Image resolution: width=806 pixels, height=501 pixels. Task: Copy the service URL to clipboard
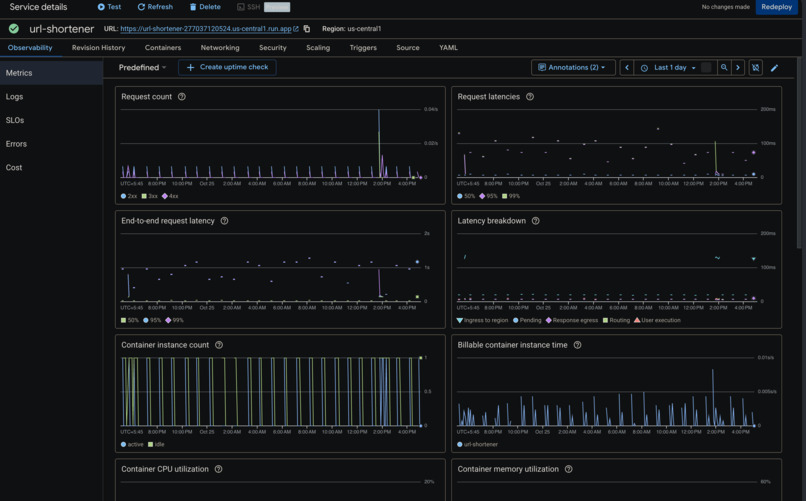[x=307, y=29]
